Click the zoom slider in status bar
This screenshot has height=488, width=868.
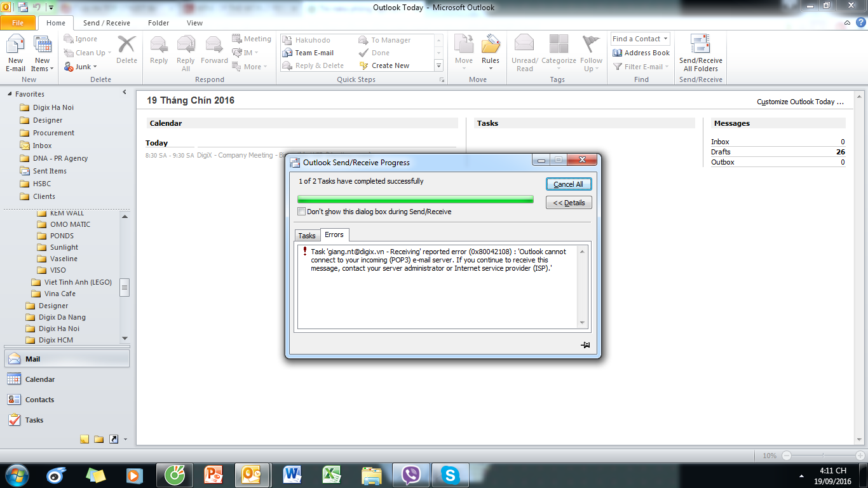click(823, 456)
